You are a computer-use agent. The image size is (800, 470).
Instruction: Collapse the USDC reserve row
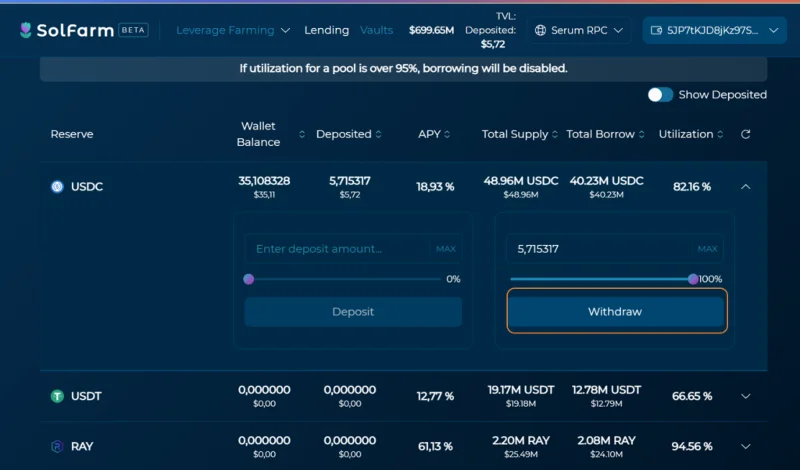click(x=745, y=187)
